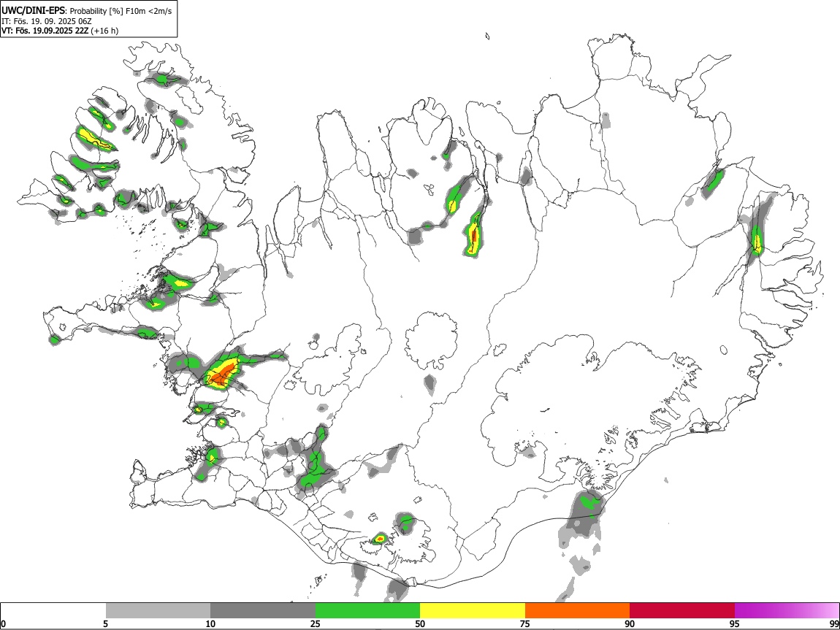Click legend tick label '25'
The height and width of the screenshot is (630, 840).
coord(316,623)
